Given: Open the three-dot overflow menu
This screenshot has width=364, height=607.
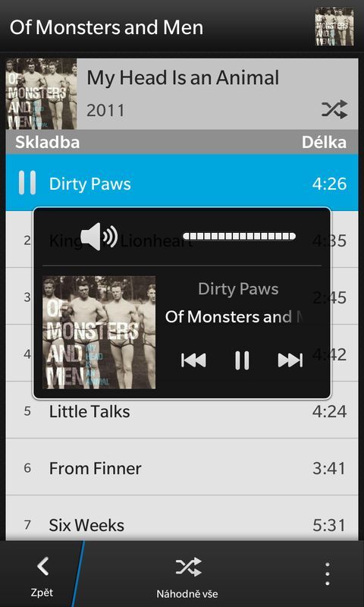Looking at the screenshot, I should coord(328,574).
